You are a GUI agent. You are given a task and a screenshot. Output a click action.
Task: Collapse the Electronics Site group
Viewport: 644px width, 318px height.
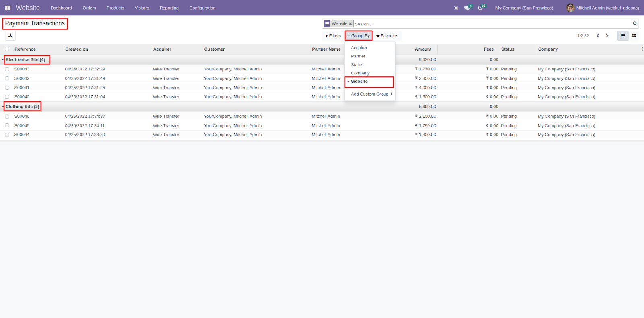pos(25,60)
